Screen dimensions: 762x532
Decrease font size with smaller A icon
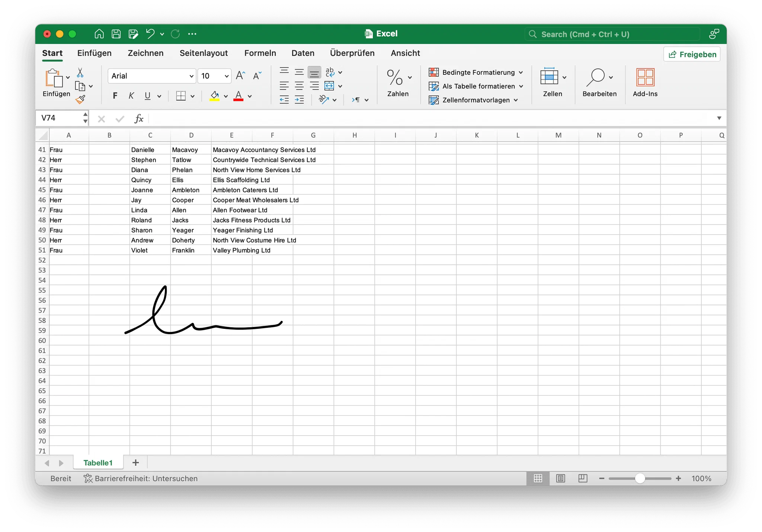(x=257, y=76)
